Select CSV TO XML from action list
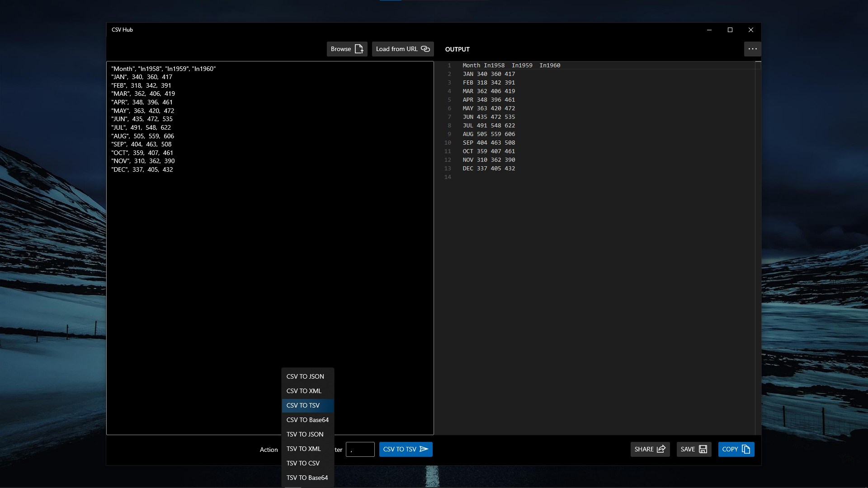 pyautogui.click(x=307, y=391)
